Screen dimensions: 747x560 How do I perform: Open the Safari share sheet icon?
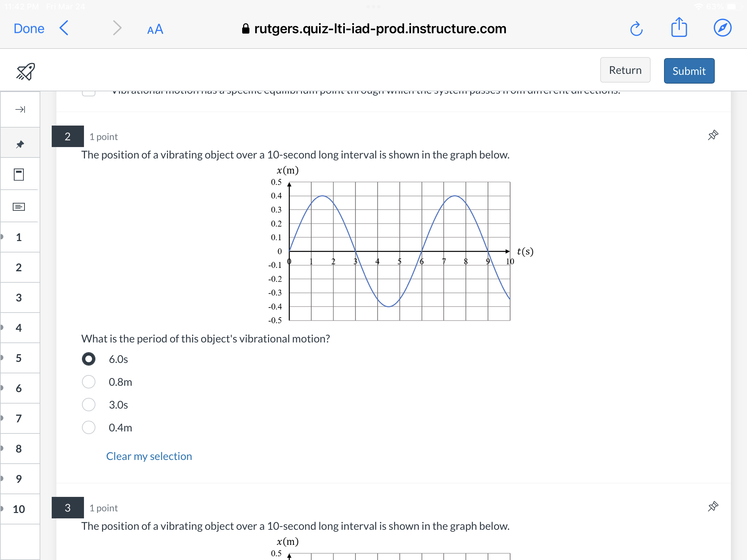[679, 28]
